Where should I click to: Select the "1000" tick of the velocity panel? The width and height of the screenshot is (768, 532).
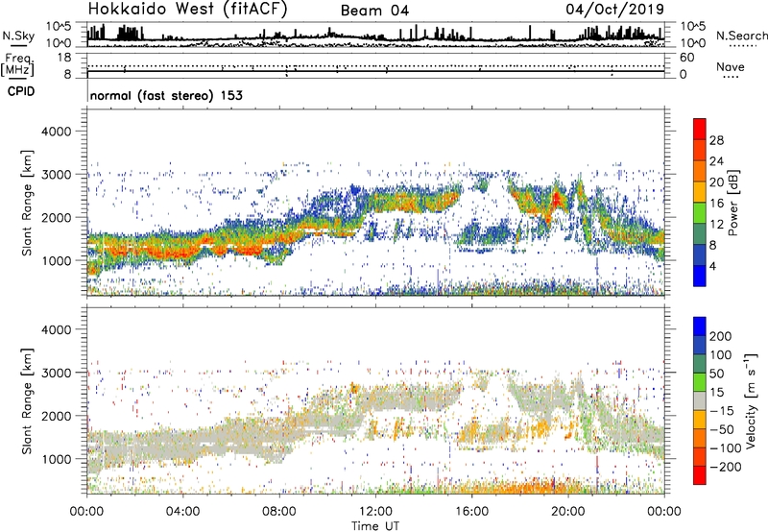coord(56,459)
